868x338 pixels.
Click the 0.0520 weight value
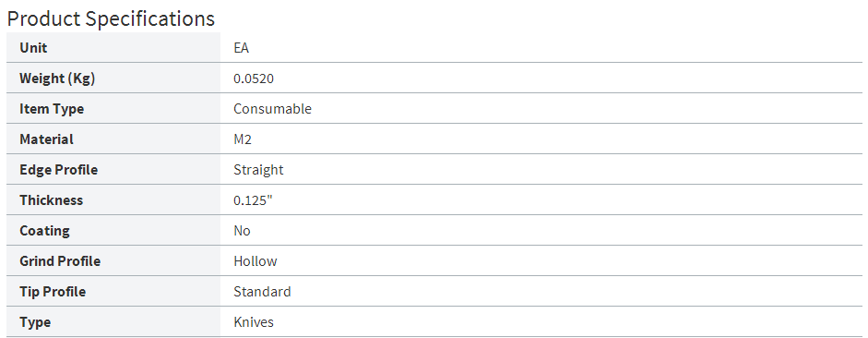click(x=254, y=78)
